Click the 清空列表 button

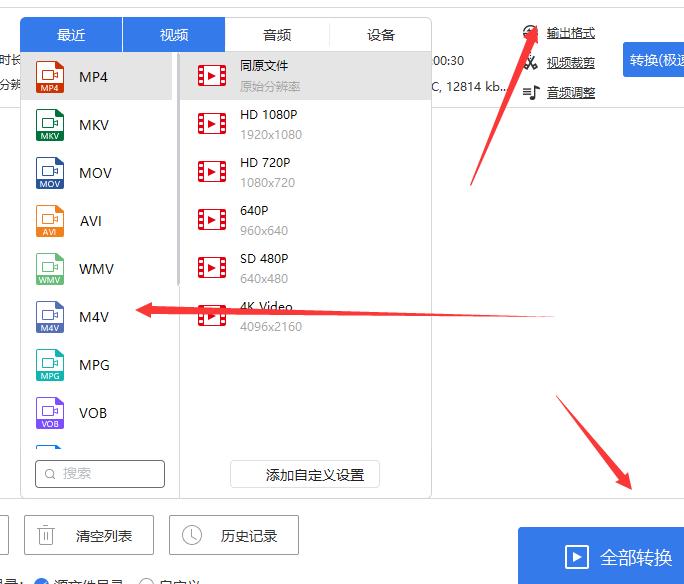(x=89, y=535)
